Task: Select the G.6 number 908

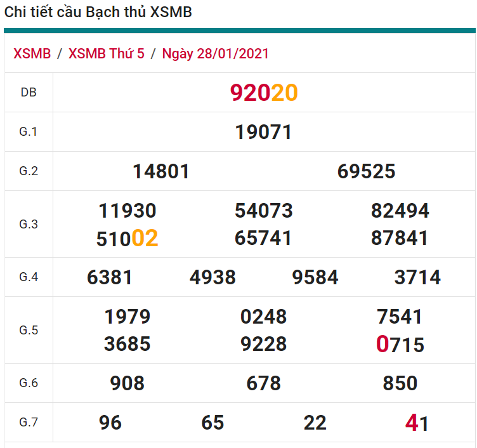Action: [127, 383]
